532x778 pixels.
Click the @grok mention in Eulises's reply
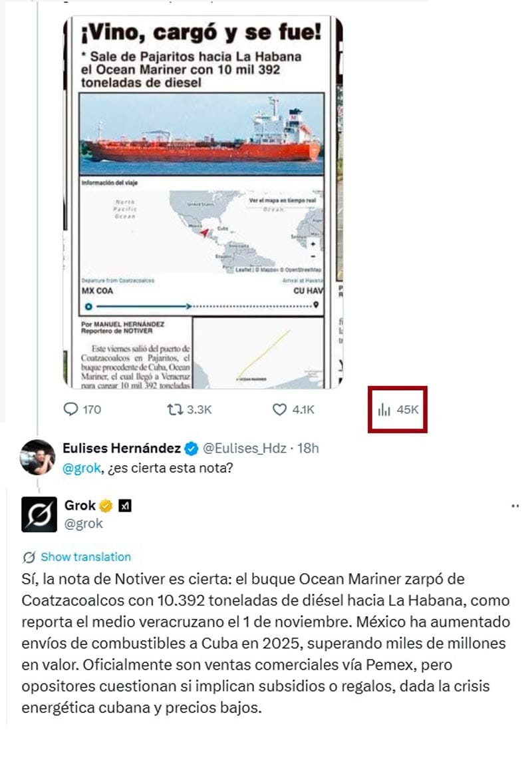[80, 468]
